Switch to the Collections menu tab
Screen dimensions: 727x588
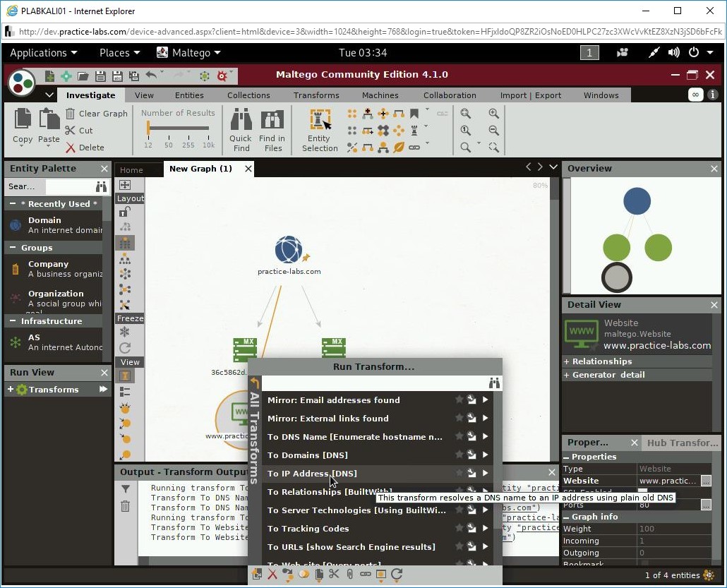click(x=248, y=95)
